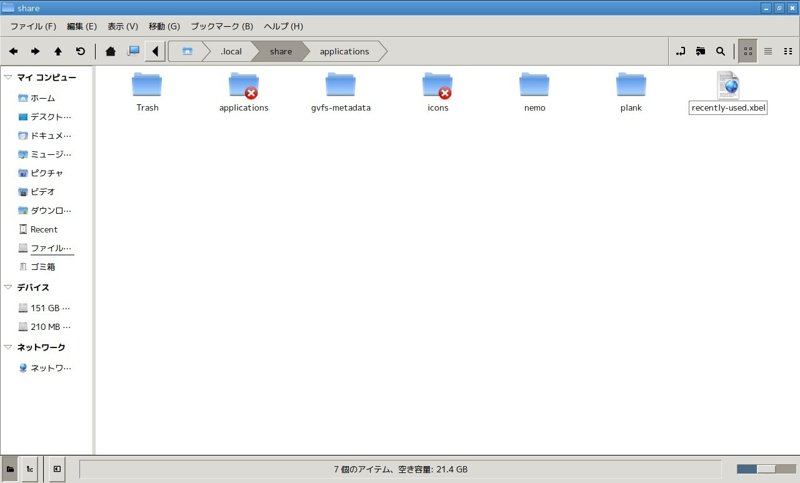This screenshot has width=800, height=483.
Task: Click the search magnifier icon
Action: point(720,51)
